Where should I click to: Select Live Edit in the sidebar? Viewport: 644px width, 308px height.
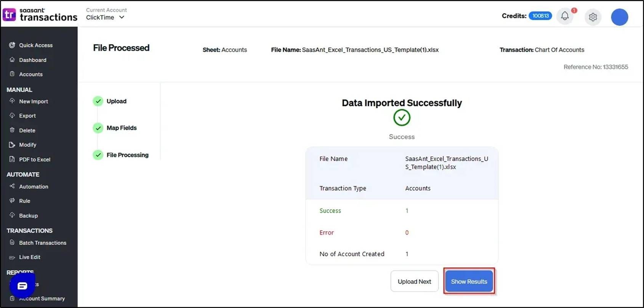(x=30, y=257)
